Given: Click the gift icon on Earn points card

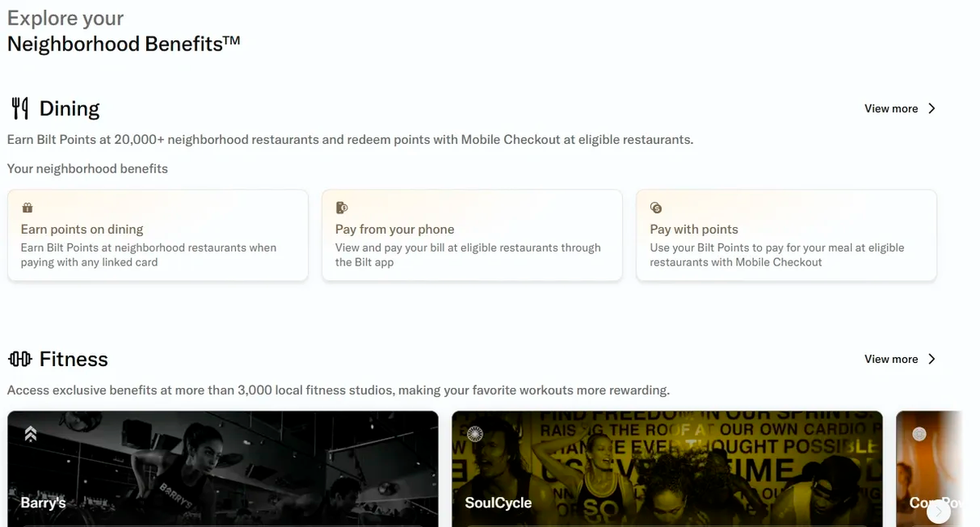Looking at the screenshot, I should 27,208.
